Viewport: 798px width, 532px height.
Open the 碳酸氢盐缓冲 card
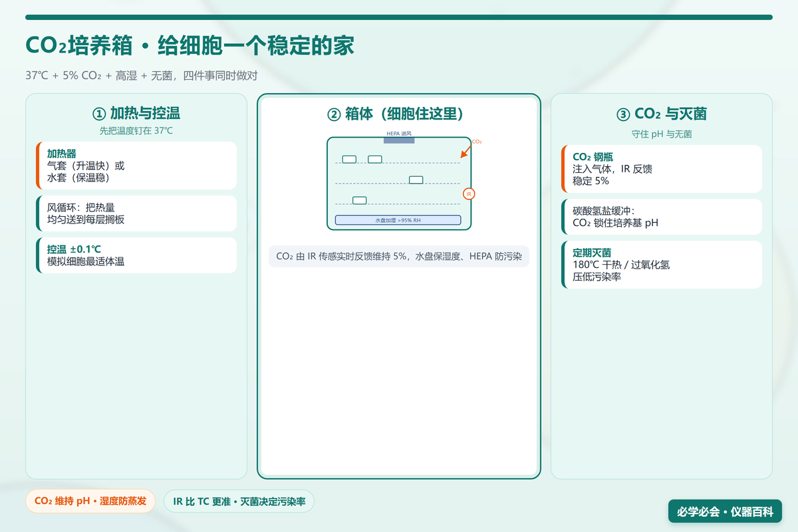click(662, 217)
